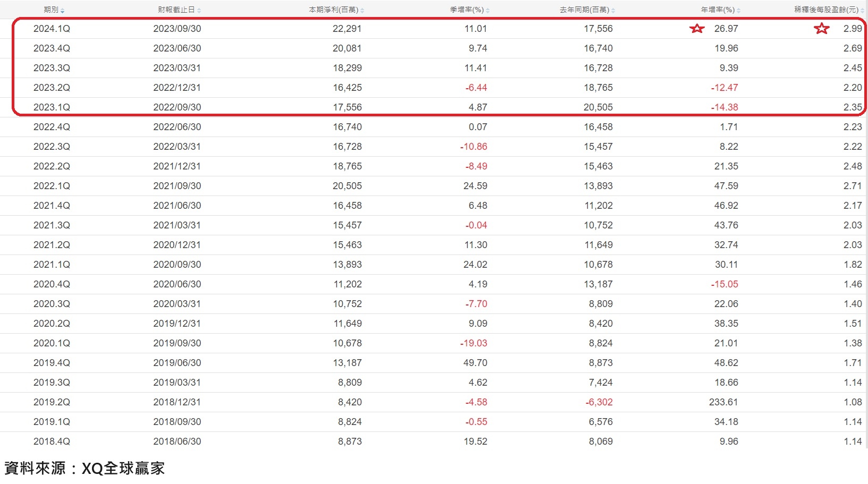Click sort arrows beside 本期淨利(百萬) header
The width and height of the screenshot is (868, 484).
pyautogui.click(x=362, y=11)
